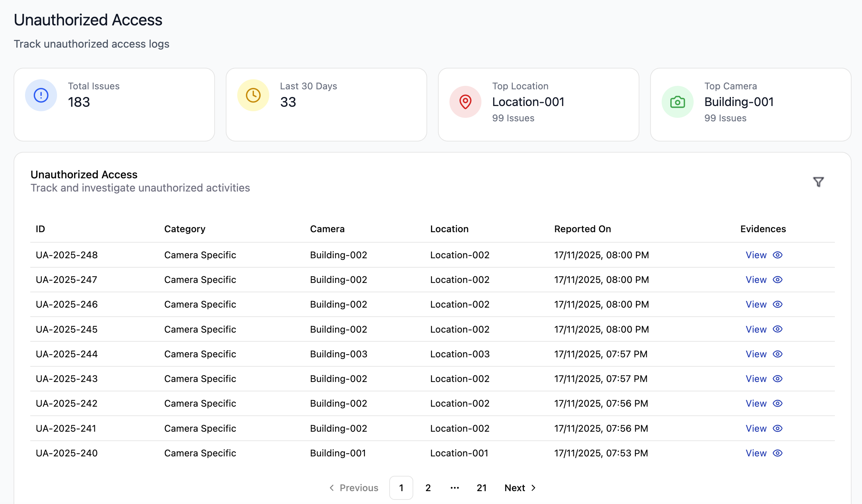The width and height of the screenshot is (862, 504).
Task: View evidence for UA-2025-243
Action: [x=756, y=379]
